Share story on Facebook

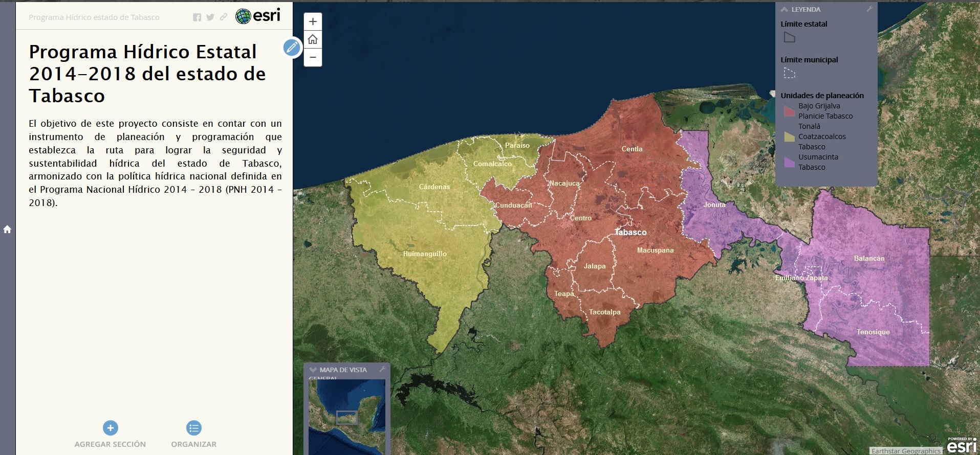(197, 17)
